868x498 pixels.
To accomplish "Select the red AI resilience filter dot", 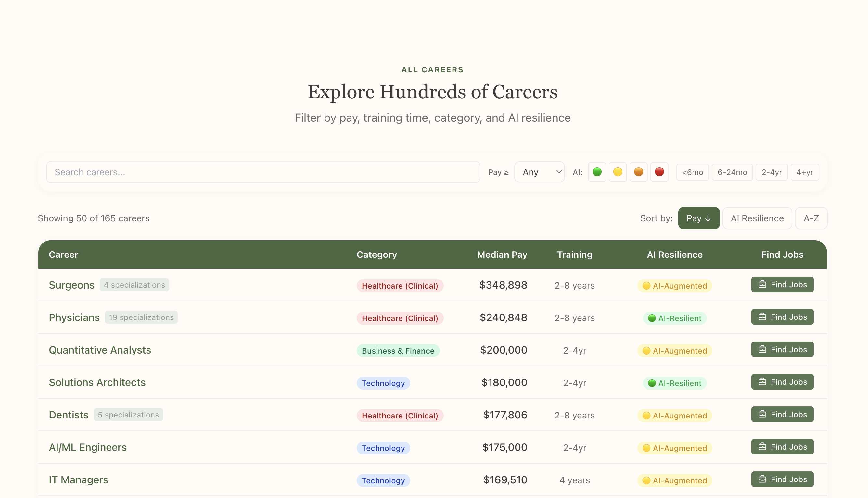I will [x=660, y=172].
